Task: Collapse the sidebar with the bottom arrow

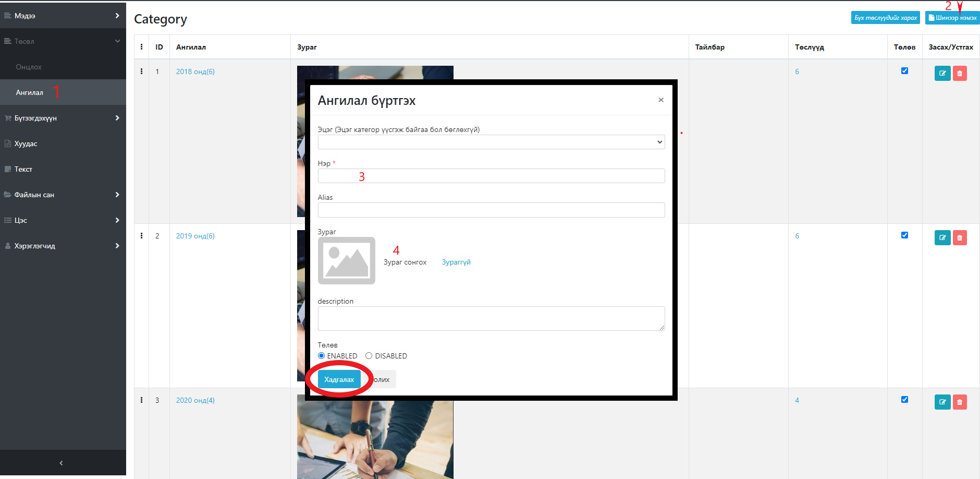Action: click(x=62, y=463)
